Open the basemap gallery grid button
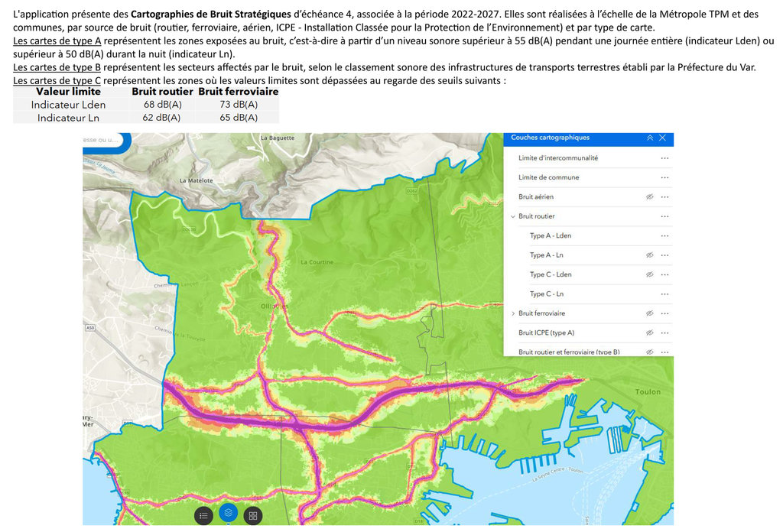 (253, 515)
